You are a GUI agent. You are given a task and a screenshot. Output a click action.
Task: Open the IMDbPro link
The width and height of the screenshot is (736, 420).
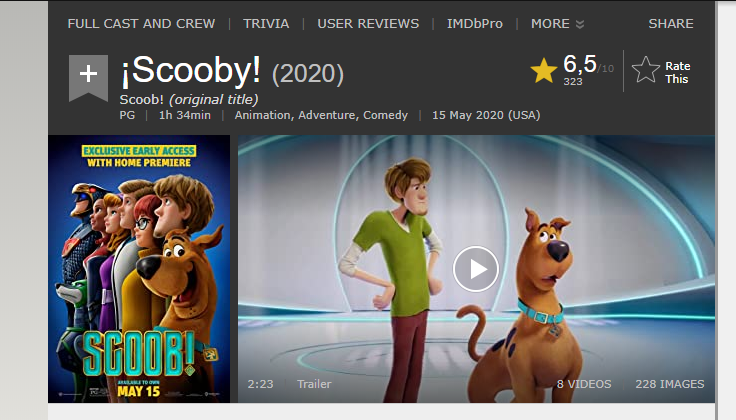click(475, 23)
